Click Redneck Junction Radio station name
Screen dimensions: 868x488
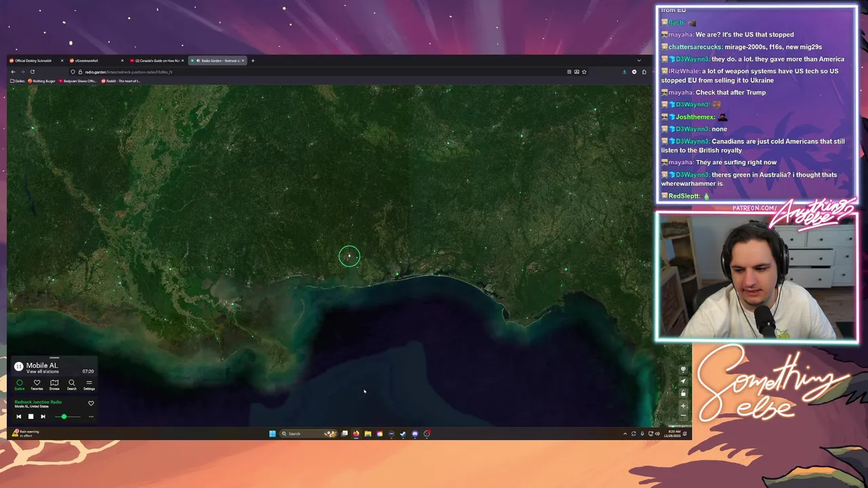[38, 402]
